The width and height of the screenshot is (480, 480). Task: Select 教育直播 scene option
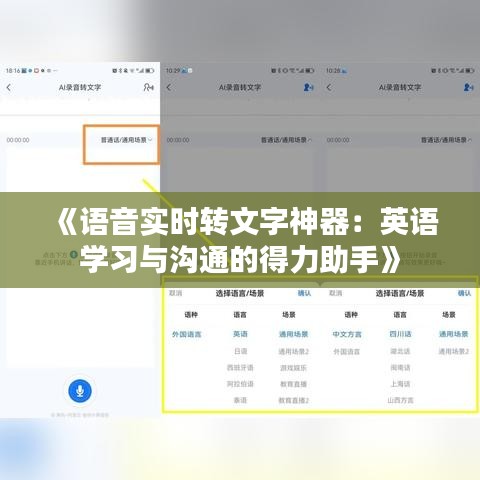coord(293,384)
